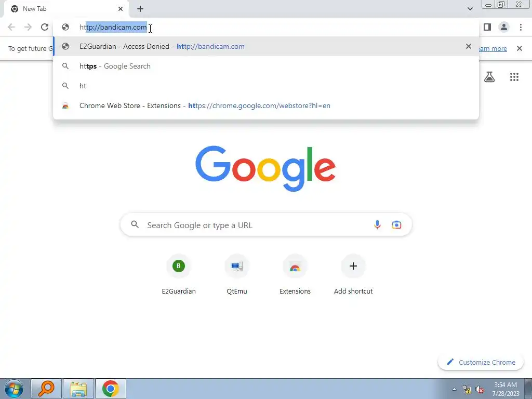
Task: Click the browser back arrow
Action: coord(11,27)
